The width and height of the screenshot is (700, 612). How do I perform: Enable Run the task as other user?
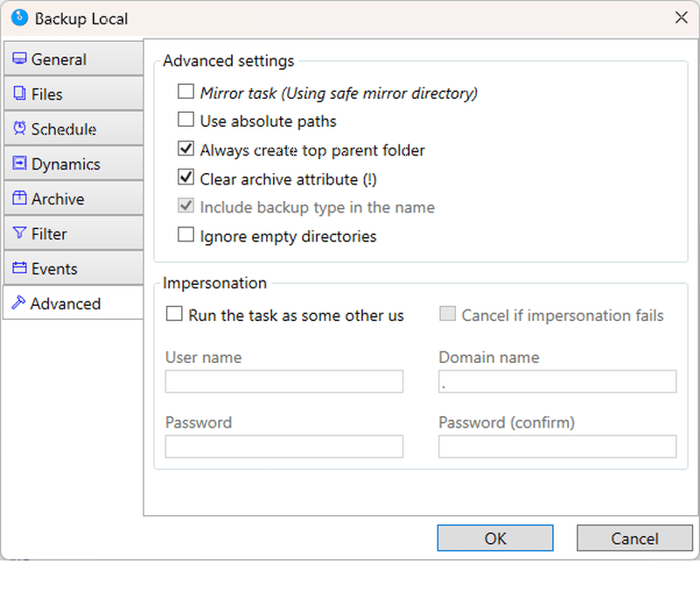coord(174,314)
